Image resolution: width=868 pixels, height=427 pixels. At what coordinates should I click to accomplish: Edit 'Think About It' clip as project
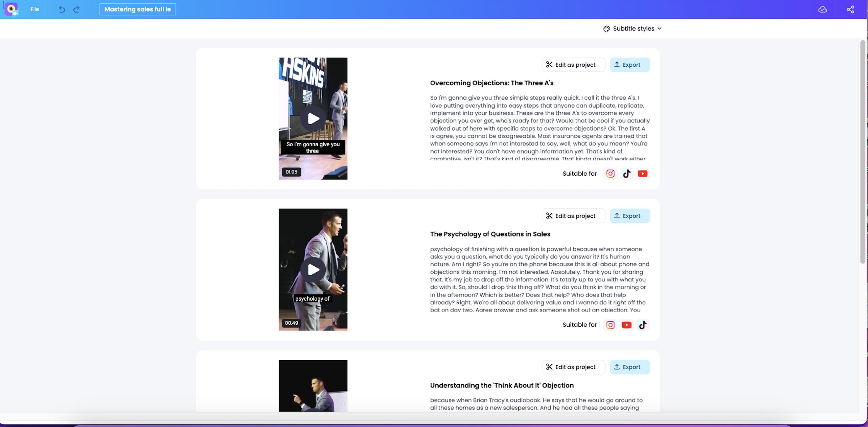tap(574, 367)
